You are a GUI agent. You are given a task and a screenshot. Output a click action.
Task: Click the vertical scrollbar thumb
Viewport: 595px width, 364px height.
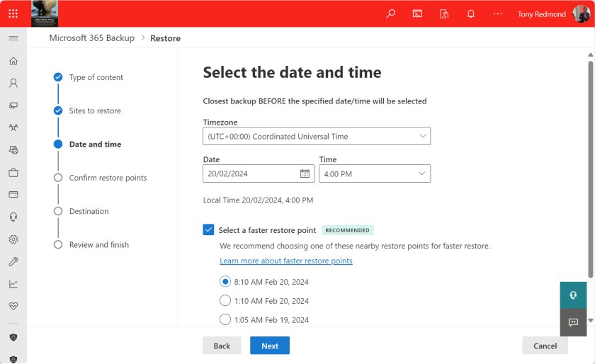(x=591, y=169)
